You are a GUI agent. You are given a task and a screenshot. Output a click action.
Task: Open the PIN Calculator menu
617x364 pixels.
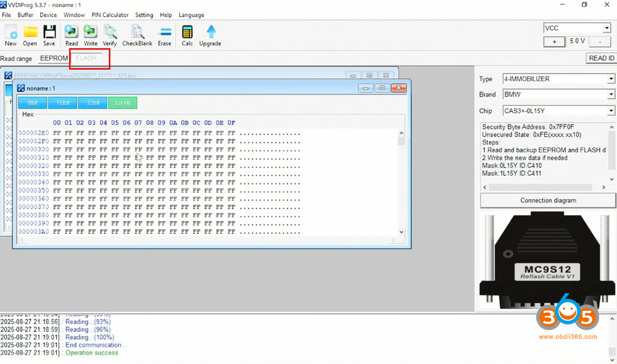click(110, 15)
